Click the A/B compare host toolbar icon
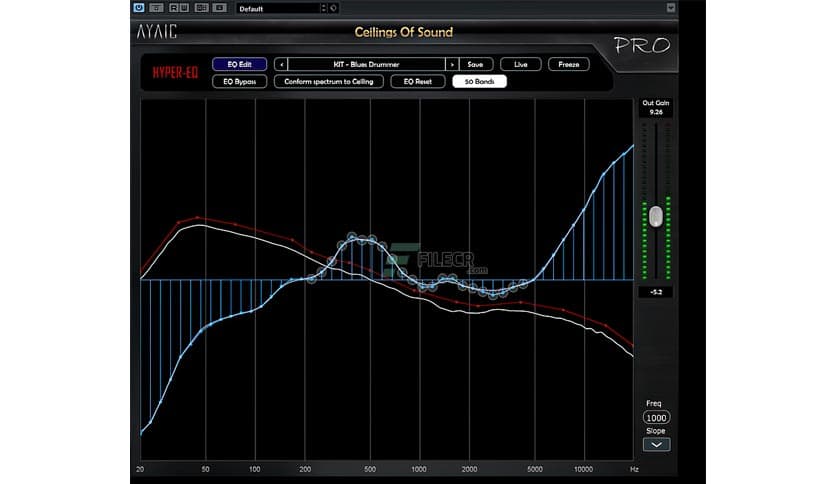 (202, 7)
